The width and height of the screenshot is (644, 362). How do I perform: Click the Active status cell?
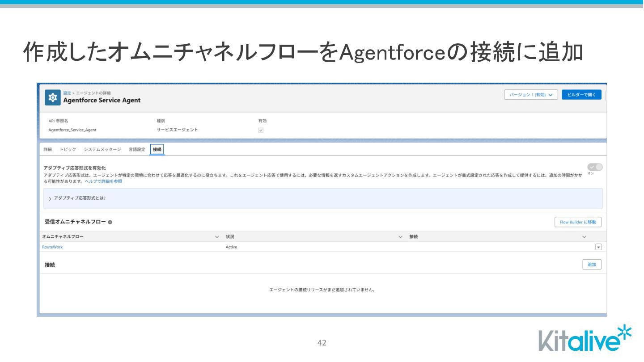click(x=231, y=247)
